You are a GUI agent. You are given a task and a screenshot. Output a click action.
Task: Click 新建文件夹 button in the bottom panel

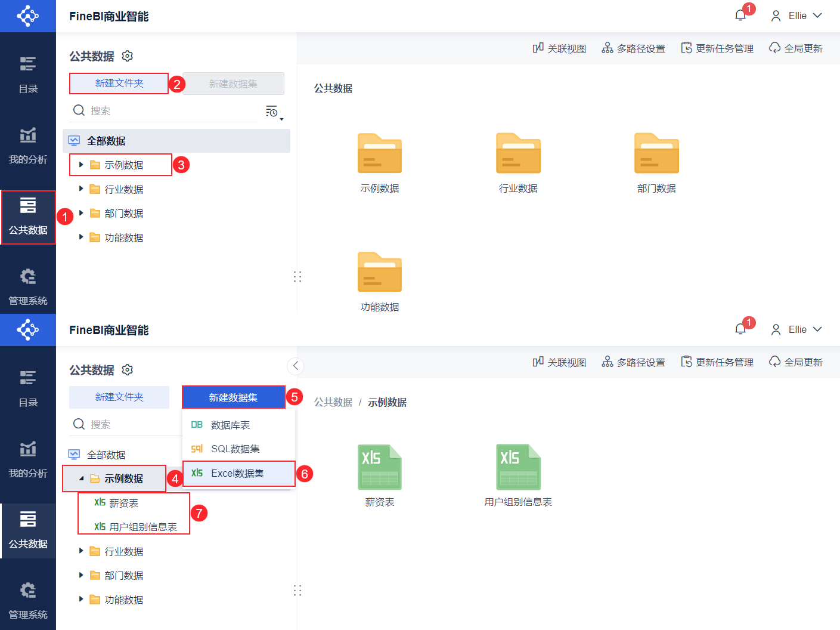[119, 397]
